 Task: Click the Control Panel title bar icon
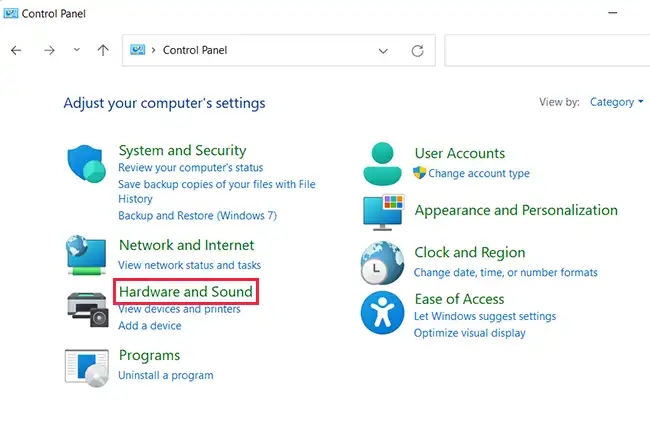pyautogui.click(x=10, y=13)
